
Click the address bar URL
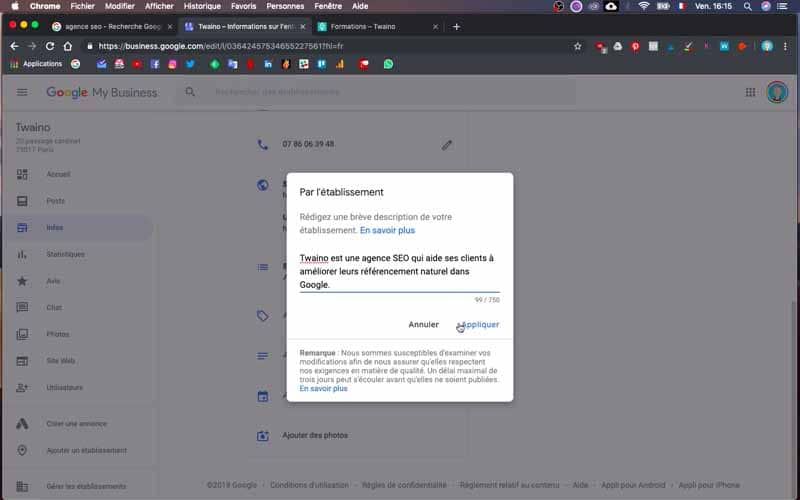point(221,46)
